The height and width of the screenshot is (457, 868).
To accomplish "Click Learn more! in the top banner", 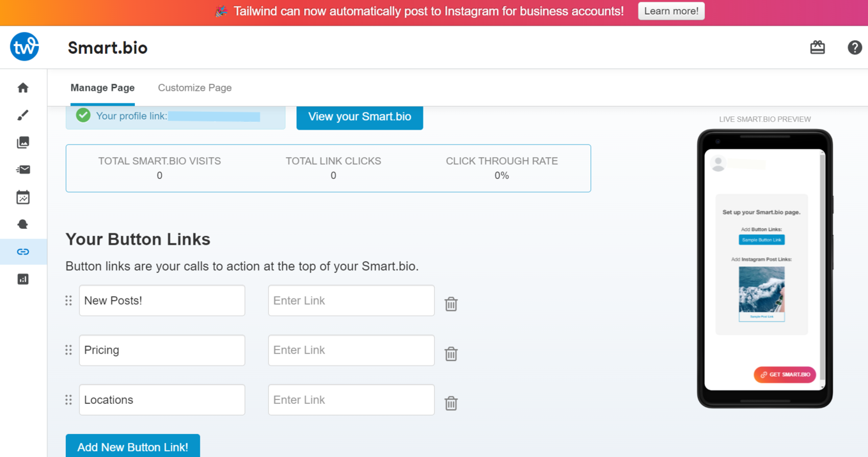I will tap(671, 11).
